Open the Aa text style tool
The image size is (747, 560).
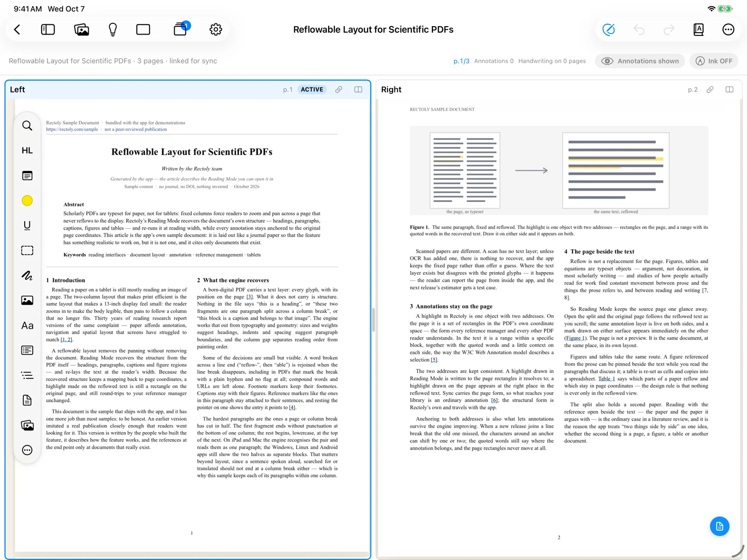pos(27,325)
